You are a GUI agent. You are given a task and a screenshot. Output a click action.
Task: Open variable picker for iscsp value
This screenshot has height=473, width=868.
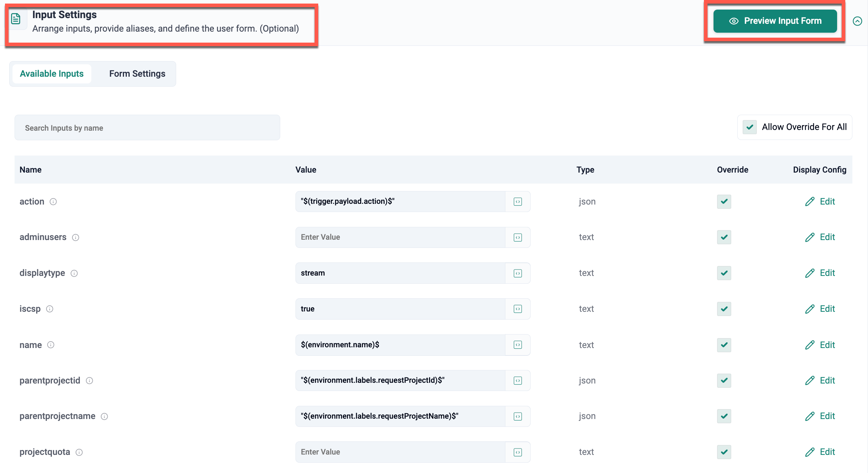517,309
